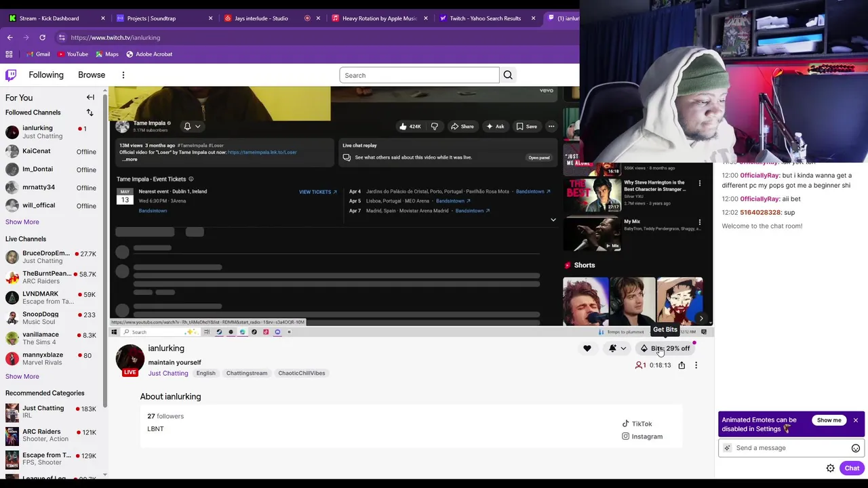Go back in the browser
868x488 pixels.
[9, 37]
